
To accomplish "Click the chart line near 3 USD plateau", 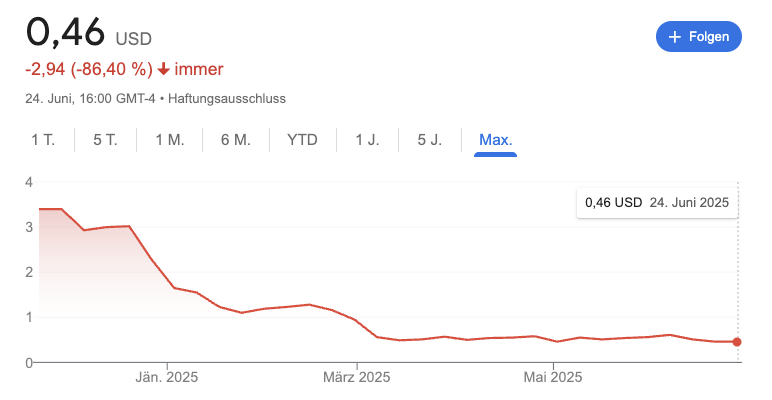I will tap(106, 227).
